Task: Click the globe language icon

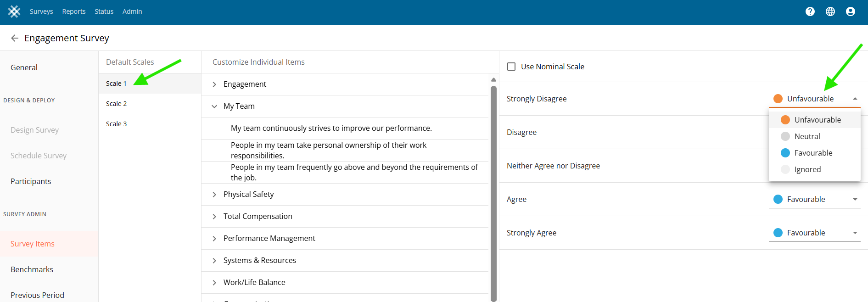Action: point(830,11)
